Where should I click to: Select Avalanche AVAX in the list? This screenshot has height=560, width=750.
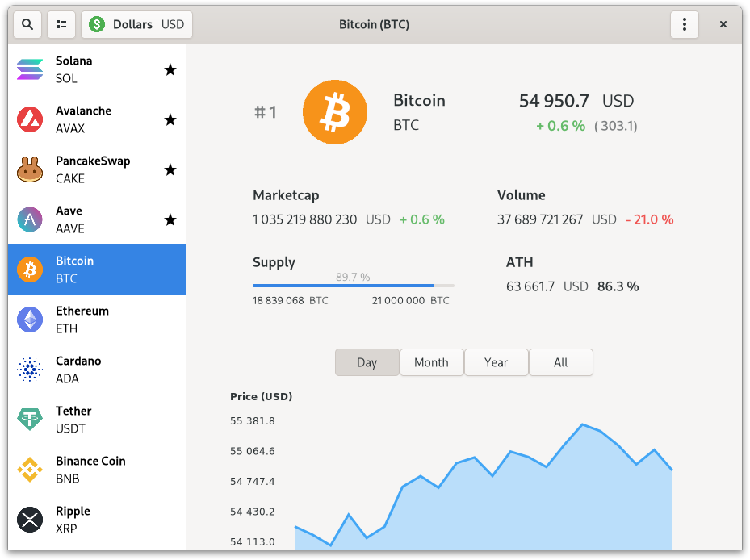[x=97, y=119]
